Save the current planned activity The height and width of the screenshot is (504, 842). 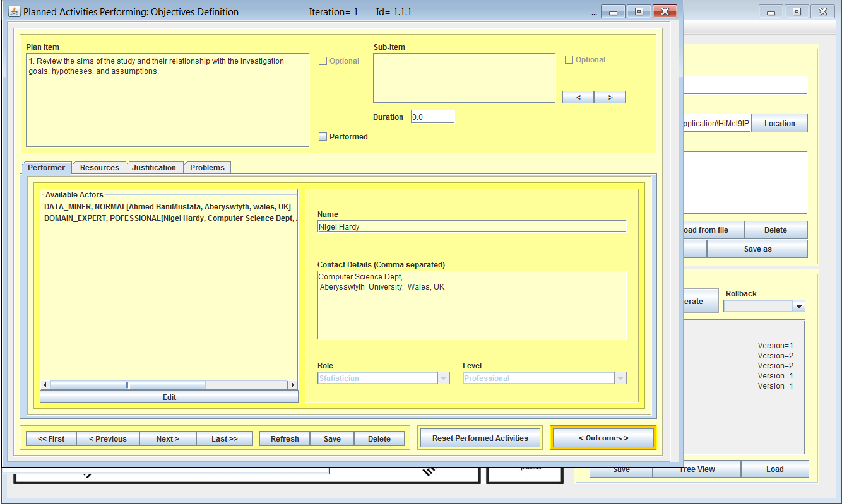point(332,439)
